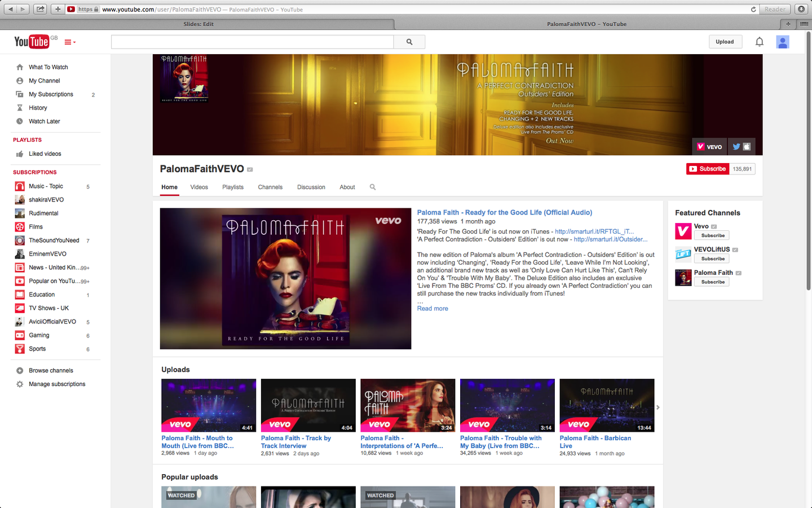Screen dimensions: 812x508
Task: Open TV Shows - UK subscription
Action: (x=48, y=308)
